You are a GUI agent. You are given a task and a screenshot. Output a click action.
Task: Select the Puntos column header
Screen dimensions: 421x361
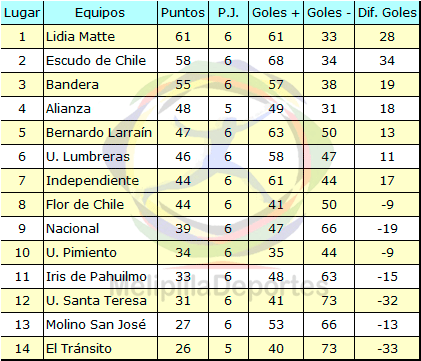(x=183, y=13)
